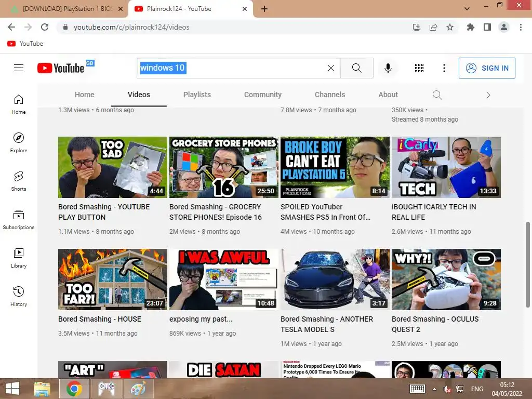Click the channel search magnifier icon

click(437, 95)
